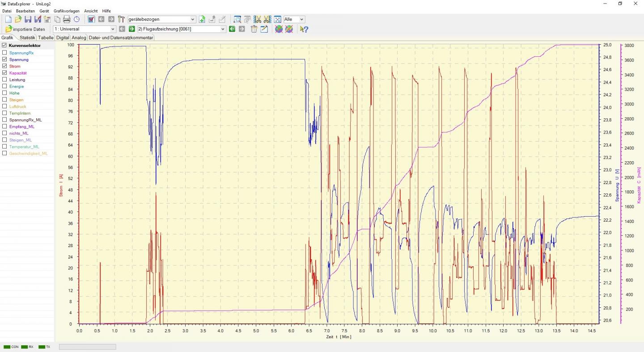Click the new file icon

point(8,19)
